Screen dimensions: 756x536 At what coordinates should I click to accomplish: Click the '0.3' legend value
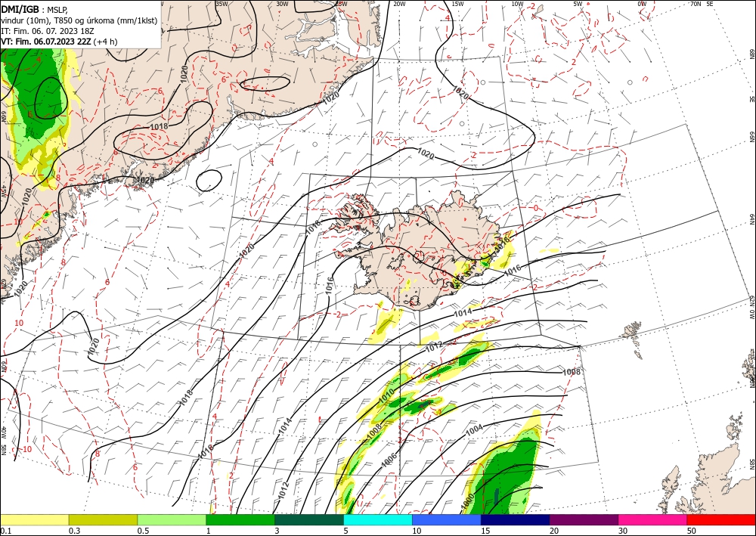point(74,531)
